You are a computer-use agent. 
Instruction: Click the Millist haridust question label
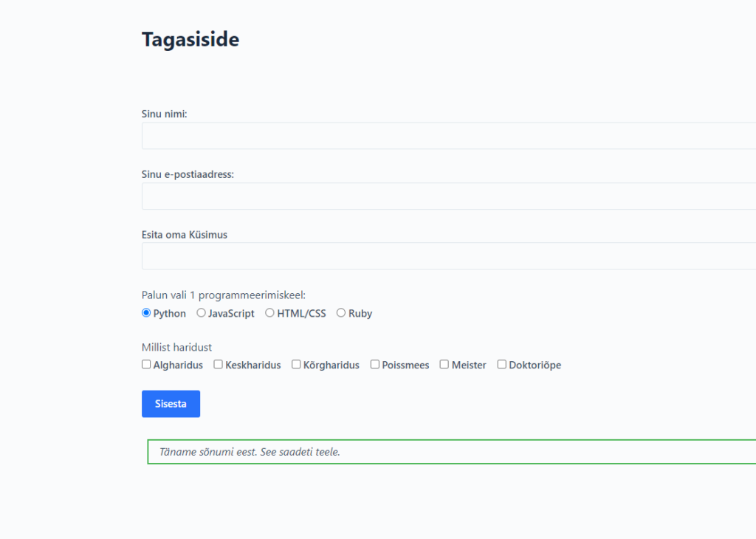[176, 347]
